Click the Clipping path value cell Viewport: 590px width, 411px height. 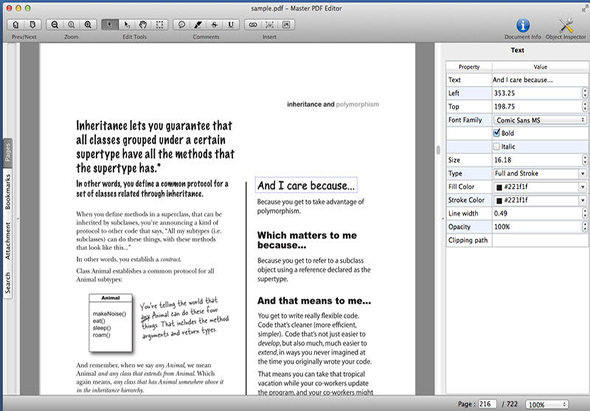(x=540, y=240)
